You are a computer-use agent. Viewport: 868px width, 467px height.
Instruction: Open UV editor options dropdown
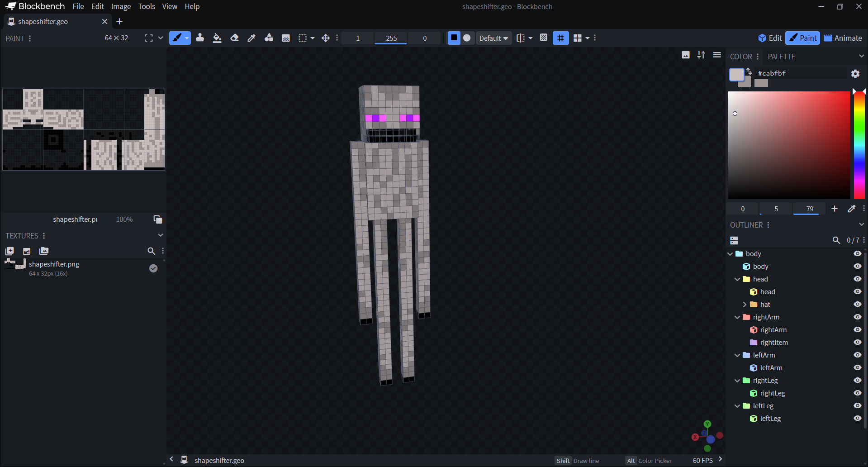(161, 38)
